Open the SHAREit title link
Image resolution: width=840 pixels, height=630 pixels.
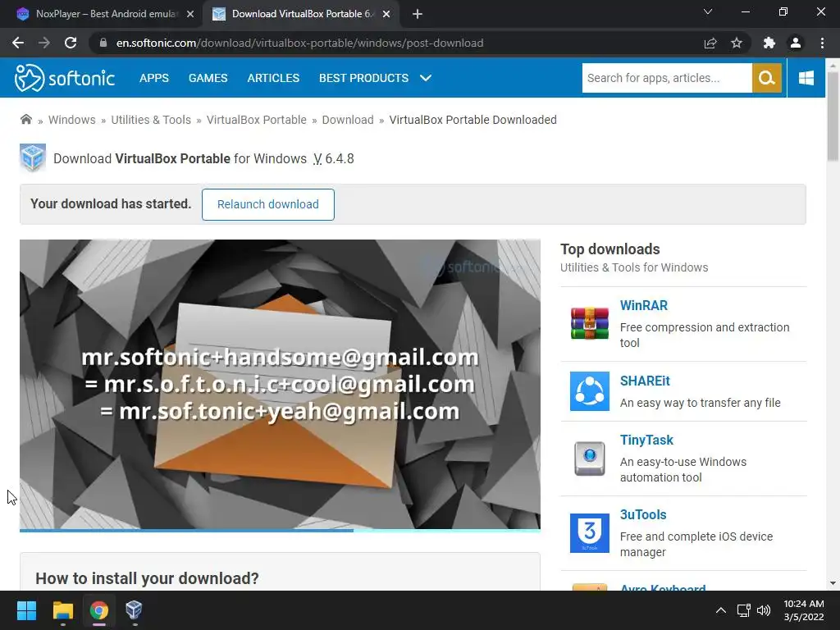[645, 381]
